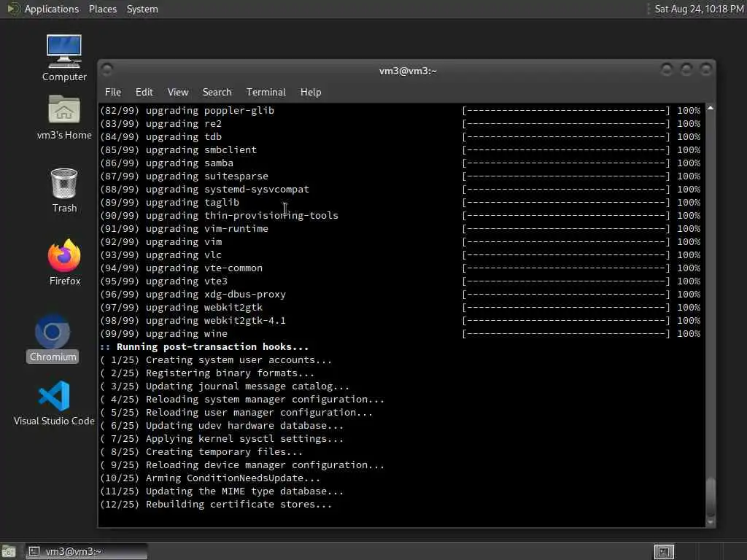The width and height of the screenshot is (747, 560).
Task: Click the 'upgrading vte-common' line
Action: [182, 268]
